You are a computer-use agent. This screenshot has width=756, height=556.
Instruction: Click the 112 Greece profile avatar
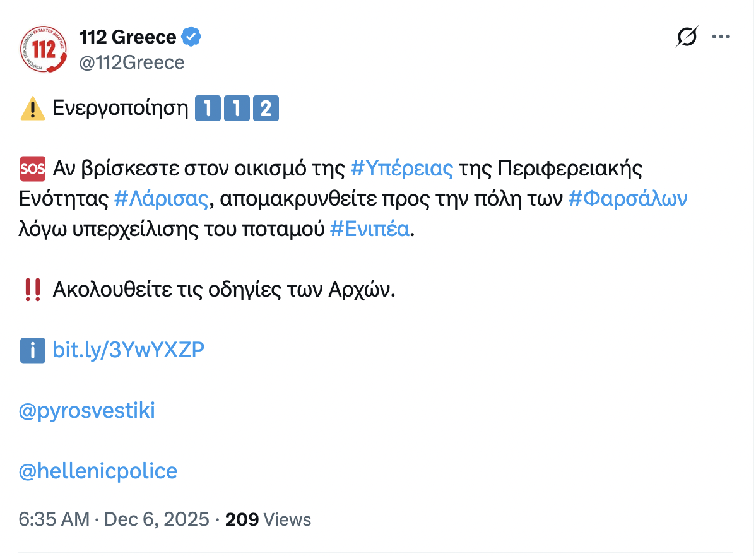coord(44,49)
